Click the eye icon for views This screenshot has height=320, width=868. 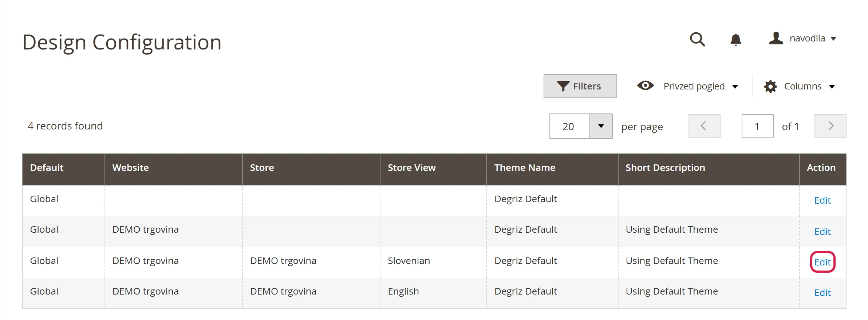[x=645, y=86]
